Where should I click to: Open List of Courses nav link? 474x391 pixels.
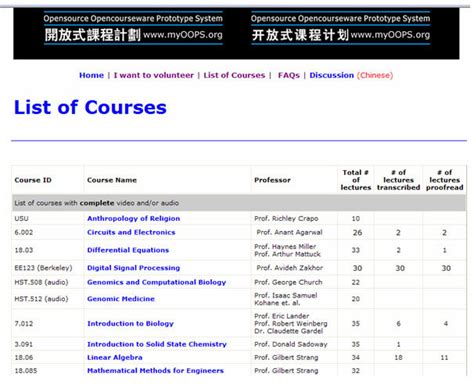[234, 75]
